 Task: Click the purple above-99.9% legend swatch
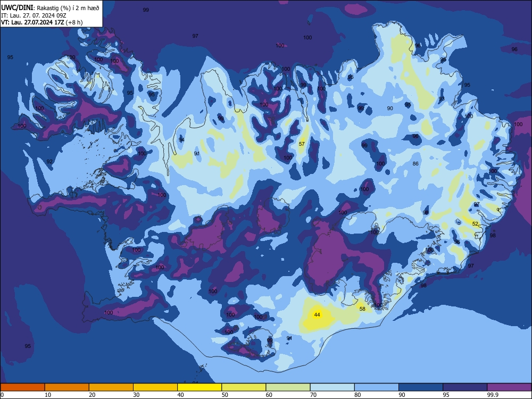[x=509, y=387]
